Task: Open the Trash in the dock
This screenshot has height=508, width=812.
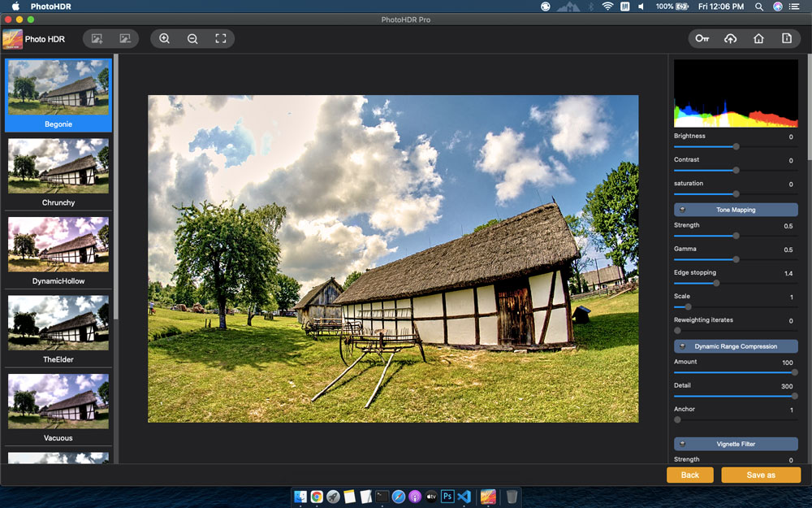Action: click(x=512, y=497)
